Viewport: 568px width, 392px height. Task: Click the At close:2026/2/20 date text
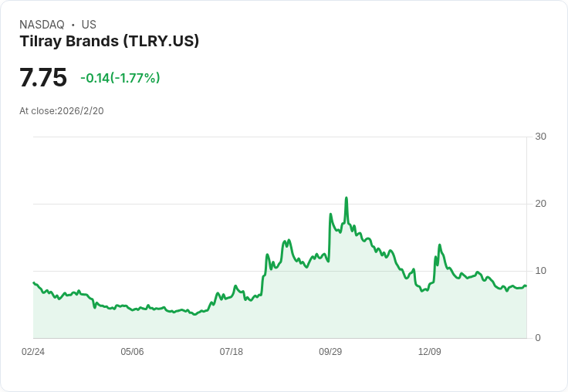pos(62,111)
